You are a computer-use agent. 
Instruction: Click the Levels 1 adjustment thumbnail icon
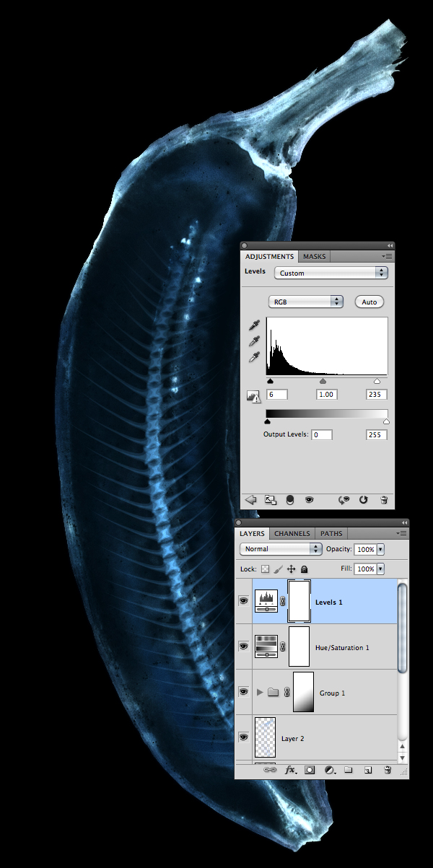(266, 600)
